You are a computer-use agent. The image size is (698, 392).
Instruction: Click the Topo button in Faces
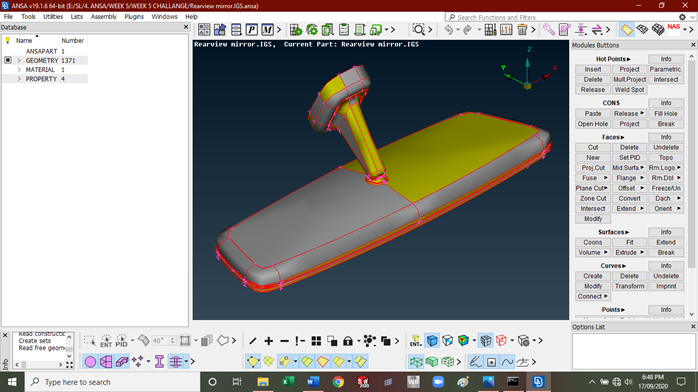tap(666, 158)
